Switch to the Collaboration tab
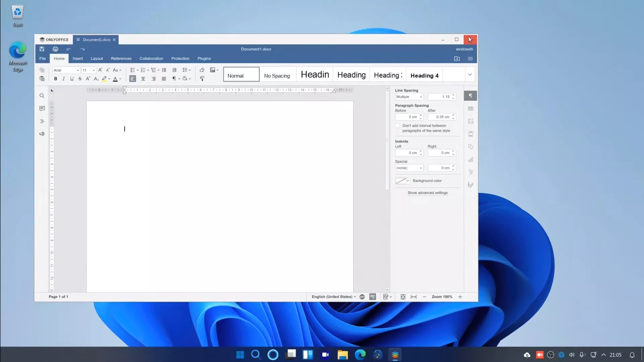The image size is (644, 362). click(151, 59)
